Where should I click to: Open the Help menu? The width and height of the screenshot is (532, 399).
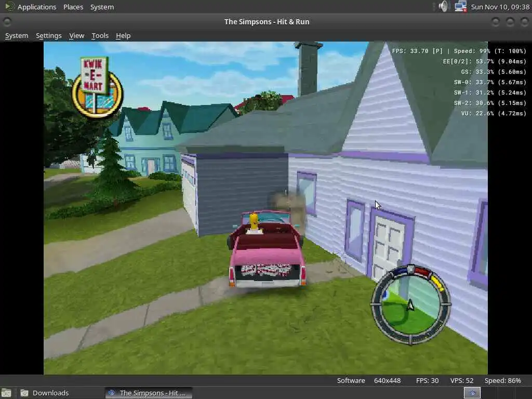[x=123, y=36]
